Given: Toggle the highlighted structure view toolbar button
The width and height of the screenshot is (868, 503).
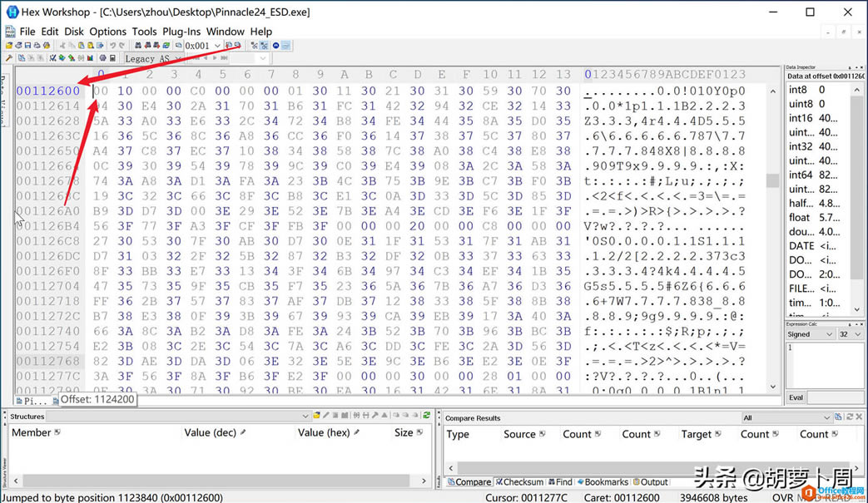Looking at the screenshot, I should click(x=264, y=46).
